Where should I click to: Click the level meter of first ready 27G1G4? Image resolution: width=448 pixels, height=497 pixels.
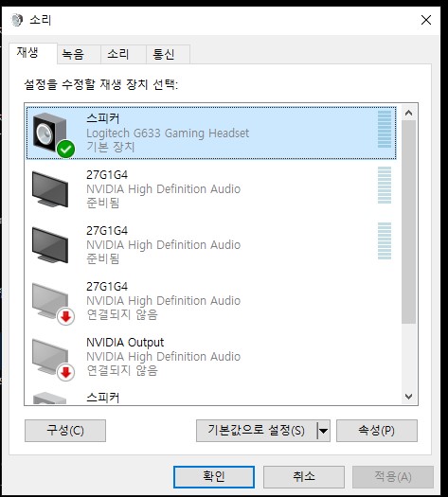click(x=385, y=186)
